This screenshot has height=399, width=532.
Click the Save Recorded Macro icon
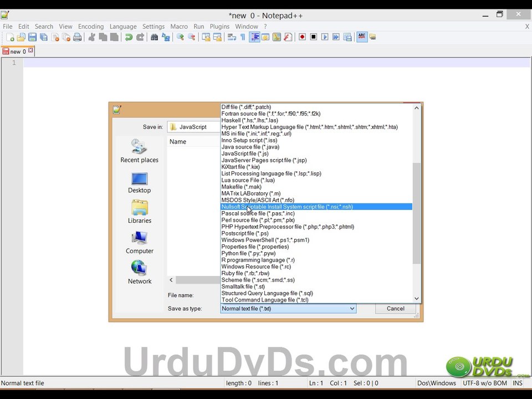[347, 37]
